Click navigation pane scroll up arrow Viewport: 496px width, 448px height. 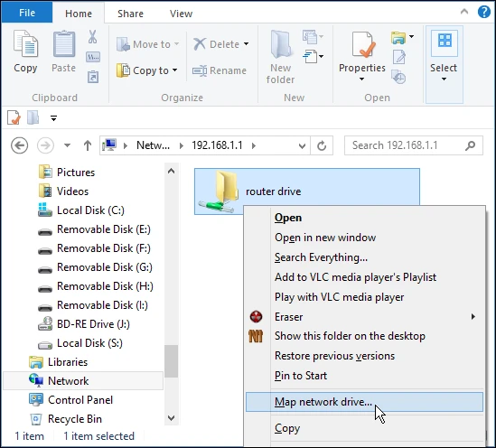tap(171, 171)
